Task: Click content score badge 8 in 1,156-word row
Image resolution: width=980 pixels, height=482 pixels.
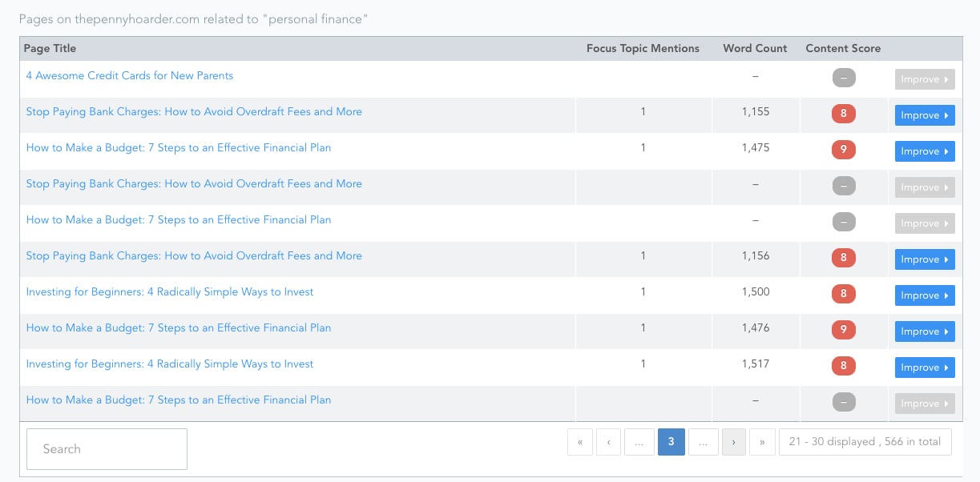Action: pyautogui.click(x=843, y=258)
